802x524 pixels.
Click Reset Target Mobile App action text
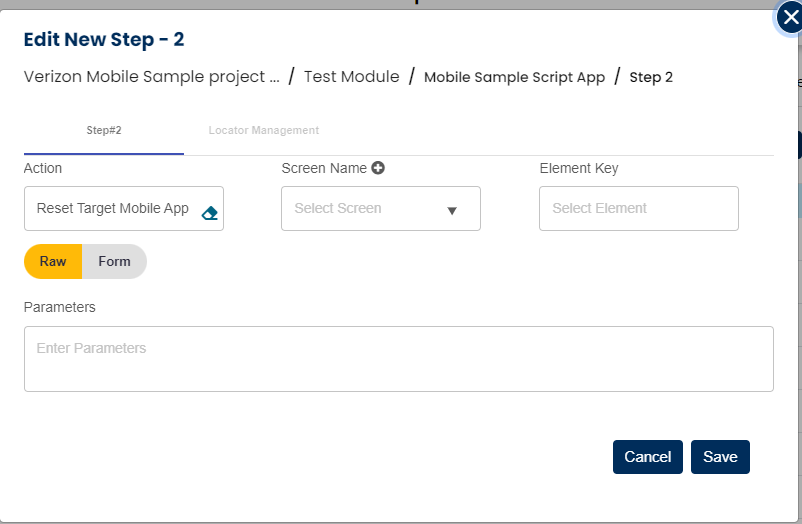pyautogui.click(x=112, y=208)
